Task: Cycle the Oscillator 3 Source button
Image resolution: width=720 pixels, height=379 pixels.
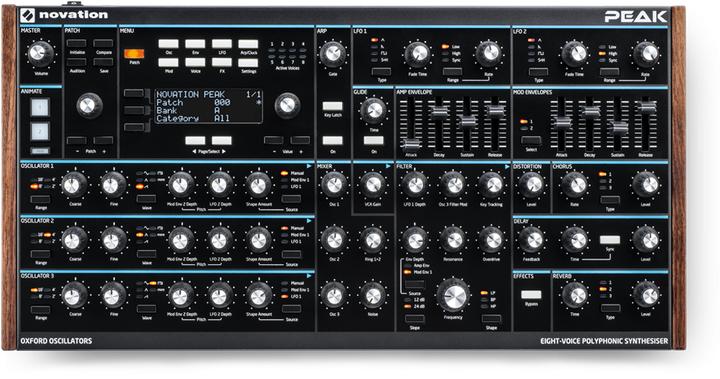Action: tap(292, 309)
